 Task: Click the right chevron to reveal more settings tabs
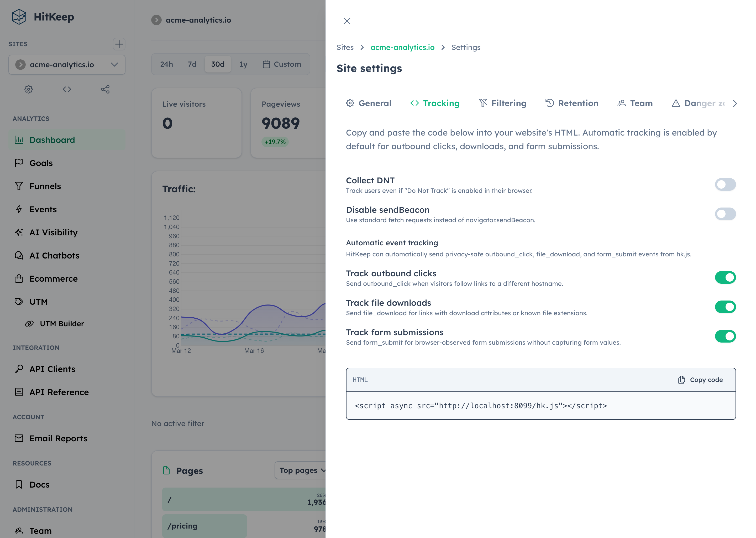735,103
